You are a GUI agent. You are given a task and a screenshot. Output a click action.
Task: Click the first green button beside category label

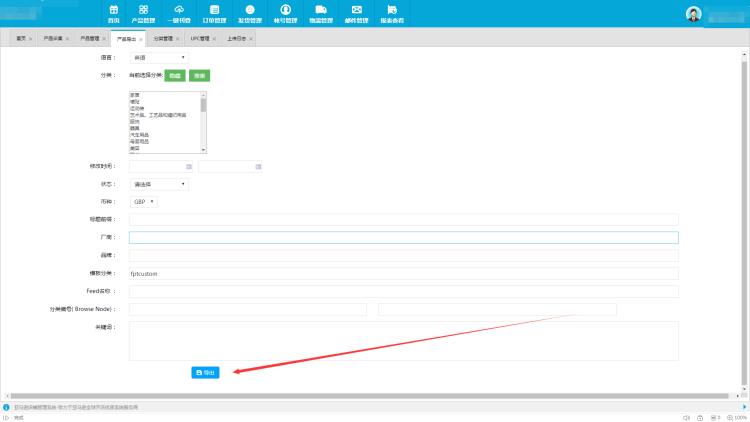pos(175,76)
